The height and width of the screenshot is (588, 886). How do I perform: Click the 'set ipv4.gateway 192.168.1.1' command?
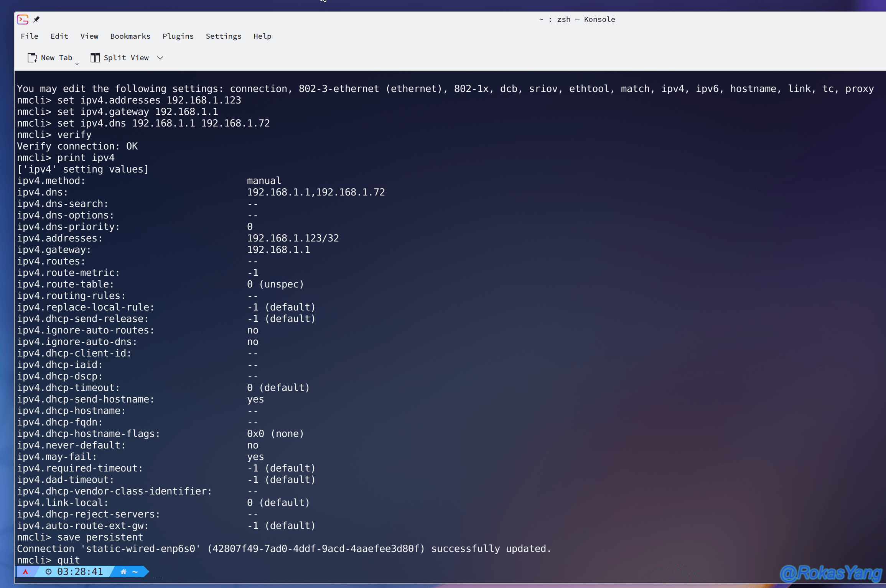coord(138,112)
